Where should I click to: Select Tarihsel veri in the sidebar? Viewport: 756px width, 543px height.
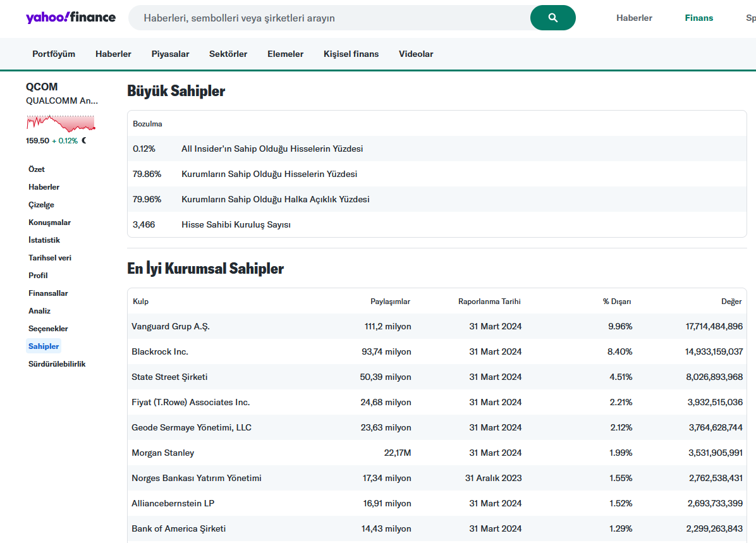50,258
